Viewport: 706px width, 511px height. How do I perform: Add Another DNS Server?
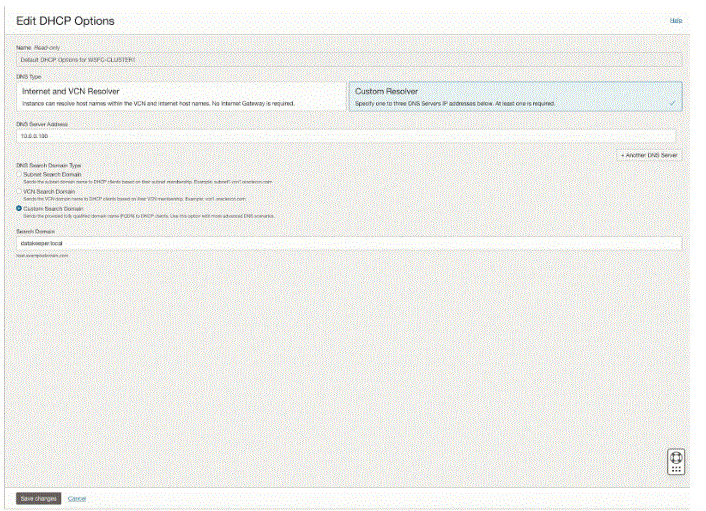649,155
